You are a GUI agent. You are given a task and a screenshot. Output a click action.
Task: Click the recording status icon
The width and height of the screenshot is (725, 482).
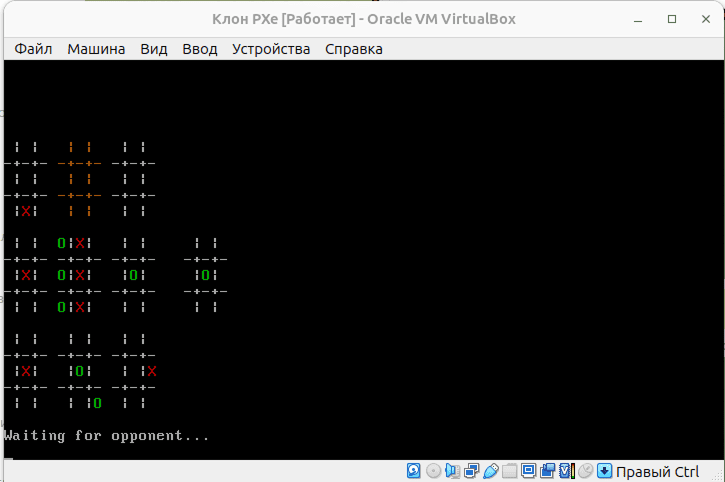[547, 471]
